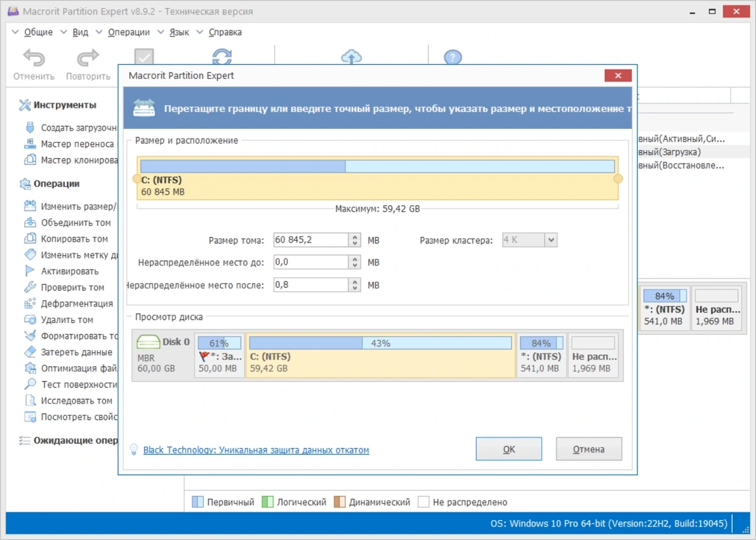Select the 1,969 MB unallocated main window block
The image size is (756, 540).
coord(716,308)
